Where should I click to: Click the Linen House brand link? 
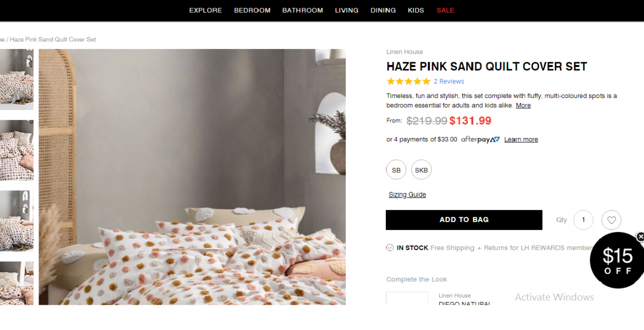tap(405, 52)
